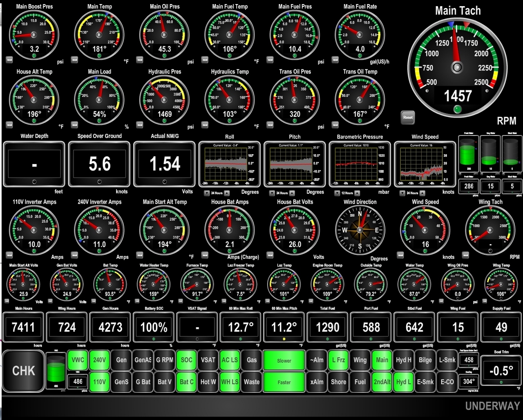
Task: Click the Main Oil Pres gauge
Action: (x=164, y=35)
